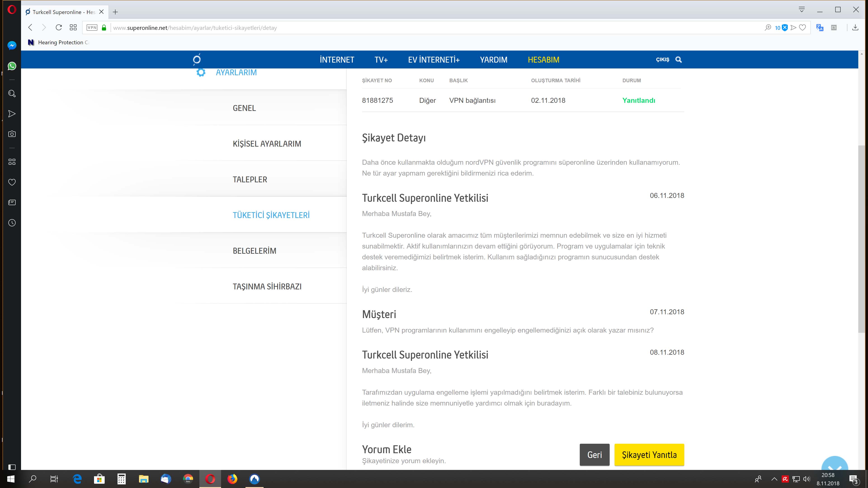
Task: Open Calculator from taskbar
Action: click(x=121, y=479)
